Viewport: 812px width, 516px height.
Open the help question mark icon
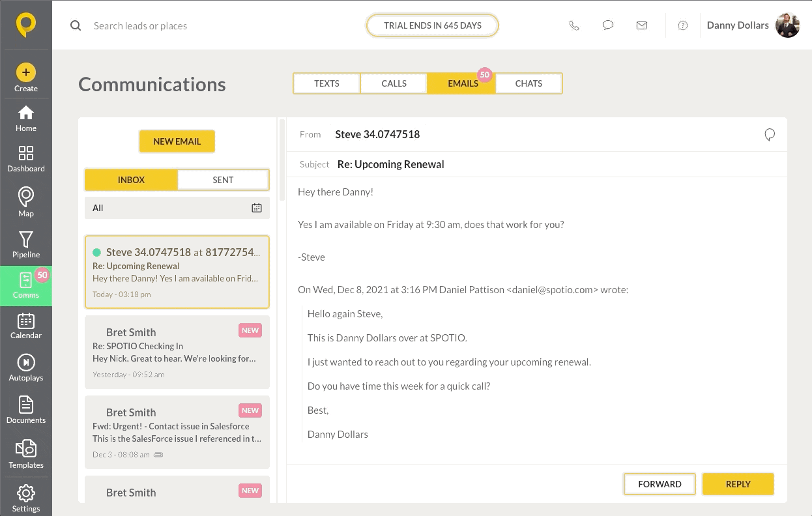click(x=683, y=25)
